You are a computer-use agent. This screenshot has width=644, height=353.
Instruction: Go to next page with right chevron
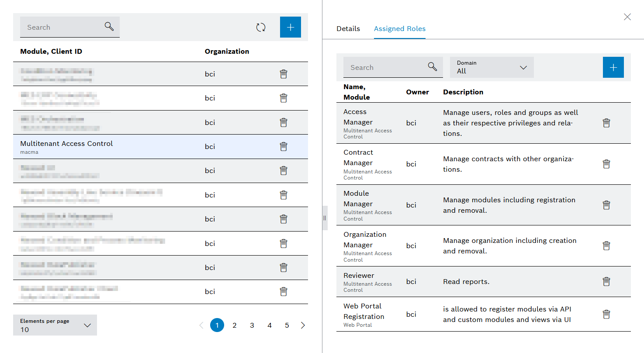pyautogui.click(x=303, y=325)
